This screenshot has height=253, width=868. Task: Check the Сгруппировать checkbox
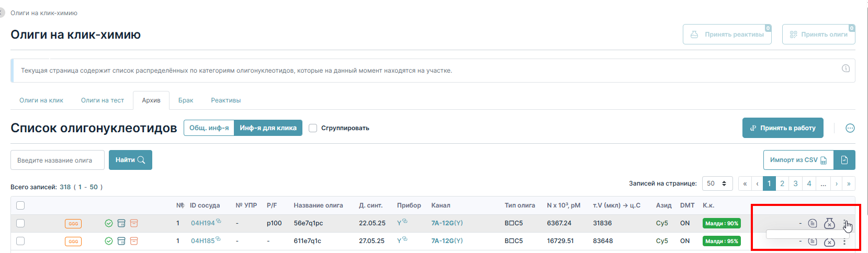(313, 128)
